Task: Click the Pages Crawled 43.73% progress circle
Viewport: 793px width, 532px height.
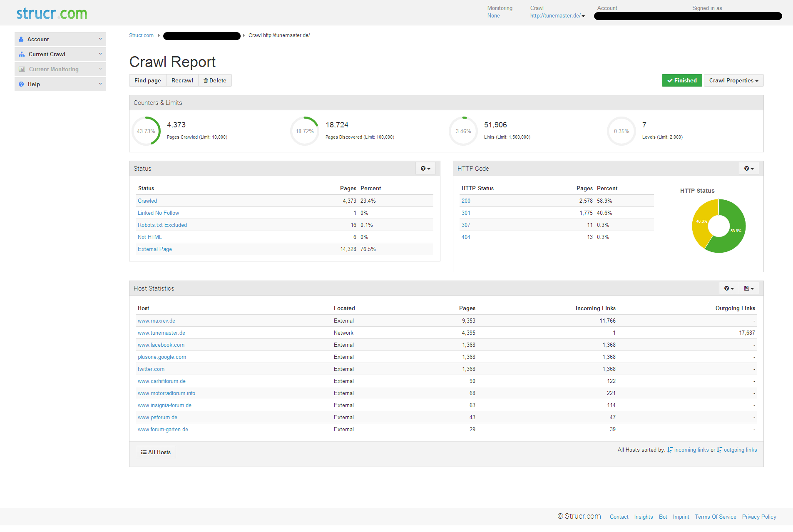Action: (x=146, y=131)
